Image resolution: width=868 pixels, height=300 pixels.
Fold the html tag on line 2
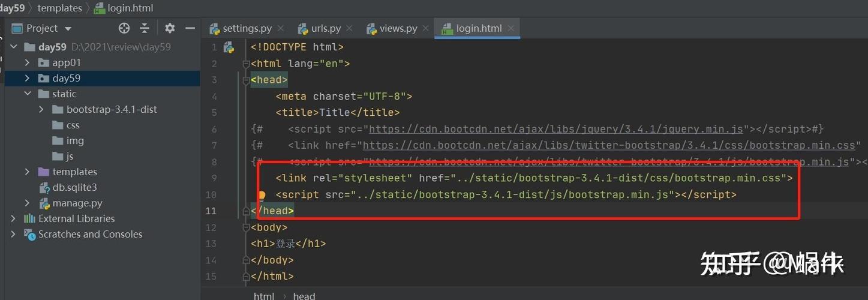click(x=246, y=64)
